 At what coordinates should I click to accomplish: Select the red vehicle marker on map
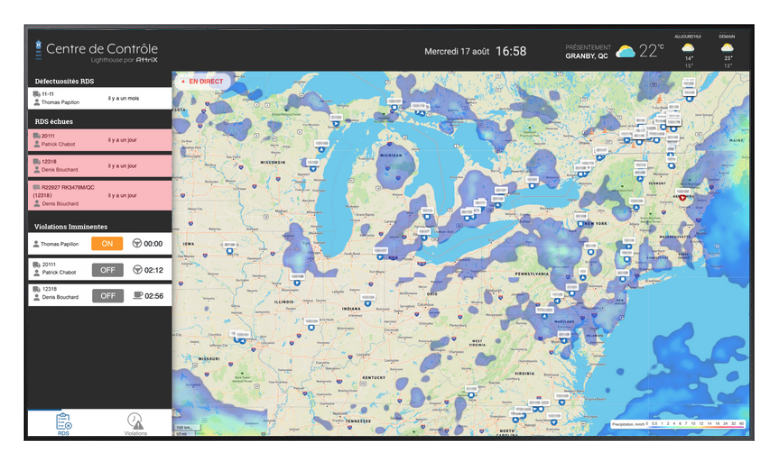coord(684,197)
